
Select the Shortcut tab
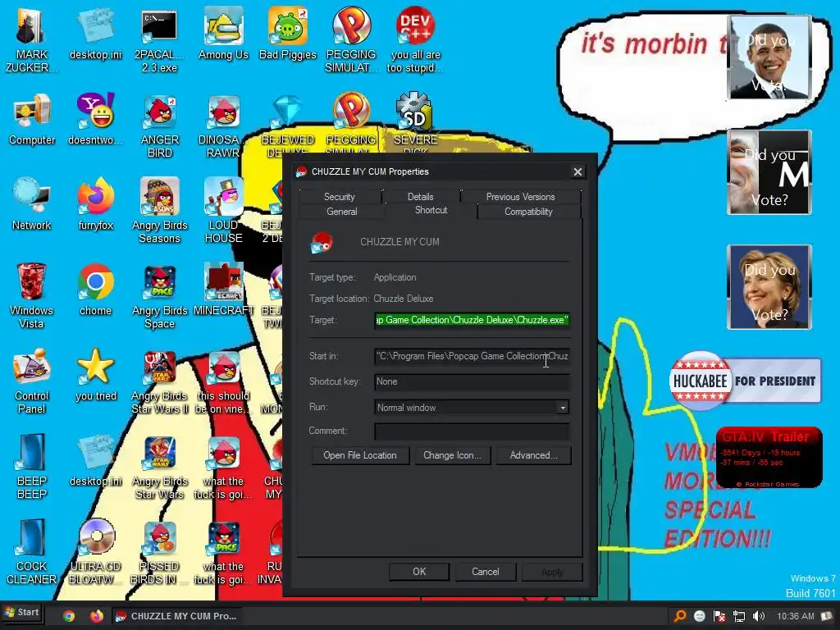click(431, 210)
